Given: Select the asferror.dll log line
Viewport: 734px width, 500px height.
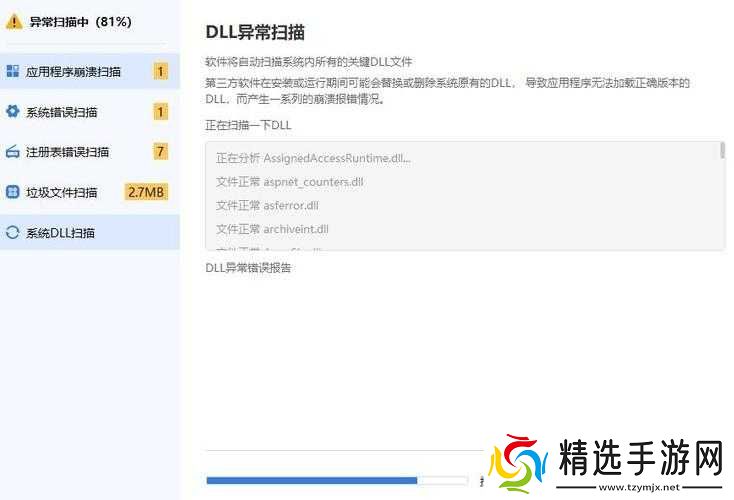Looking at the screenshot, I should click(267, 205).
